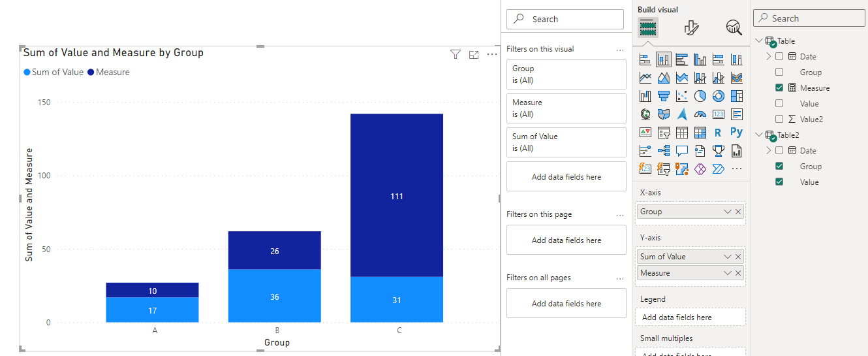The height and width of the screenshot is (356, 868).
Task: Select the globe Map visual
Action: (x=645, y=114)
